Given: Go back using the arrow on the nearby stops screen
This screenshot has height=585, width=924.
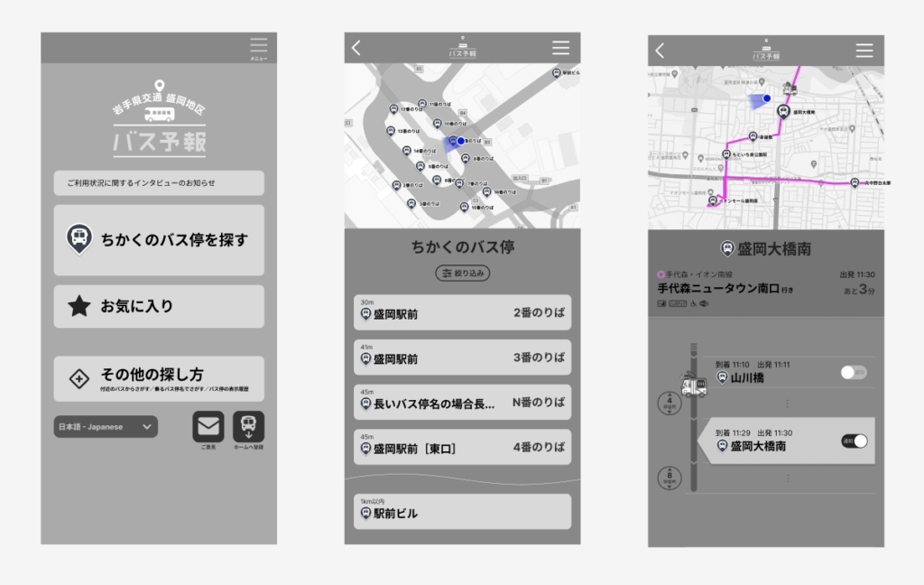Looking at the screenshot, I should click(x=356, y=49).
